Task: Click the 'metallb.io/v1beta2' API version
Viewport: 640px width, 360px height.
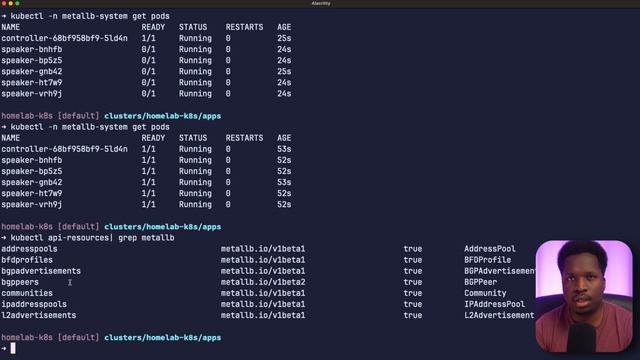Action: pyautogui.click(x=263, y=282)
